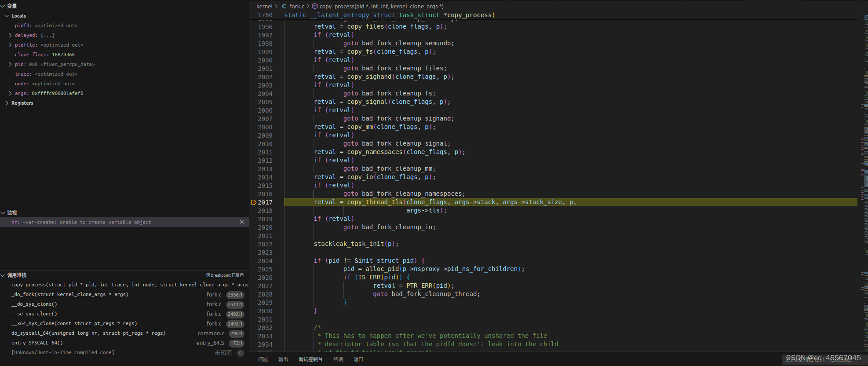Switch to the 输出 output tab
The image size is (868, 366).
click(x=283, y=359)
